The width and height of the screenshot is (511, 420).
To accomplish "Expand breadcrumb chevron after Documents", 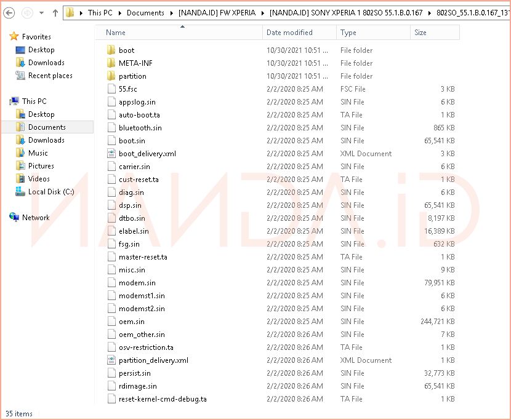I will 172,12.
